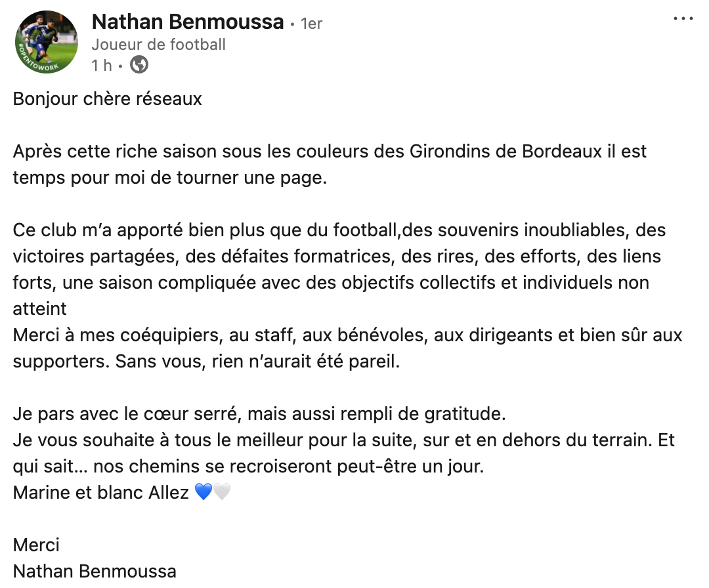The width and height of the screenshot is (709, 588).
Task: Open the three-dot post options menu
Action: pyautogui.click(x=683, y=18)
